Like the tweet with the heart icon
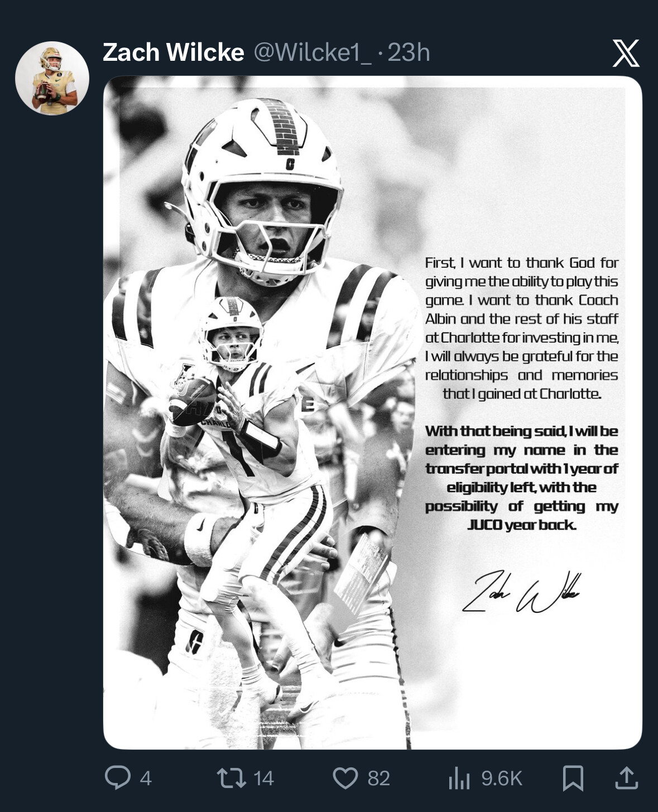658x812 pixels. (345, 777)
